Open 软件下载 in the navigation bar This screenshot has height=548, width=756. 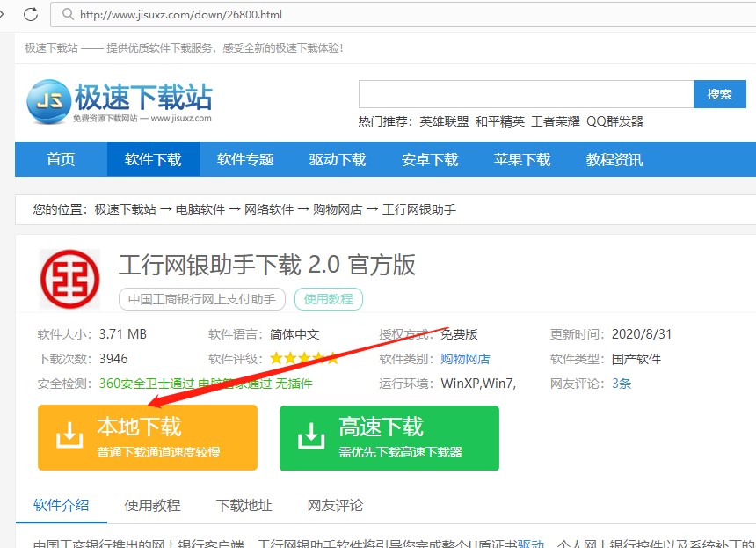153,159
